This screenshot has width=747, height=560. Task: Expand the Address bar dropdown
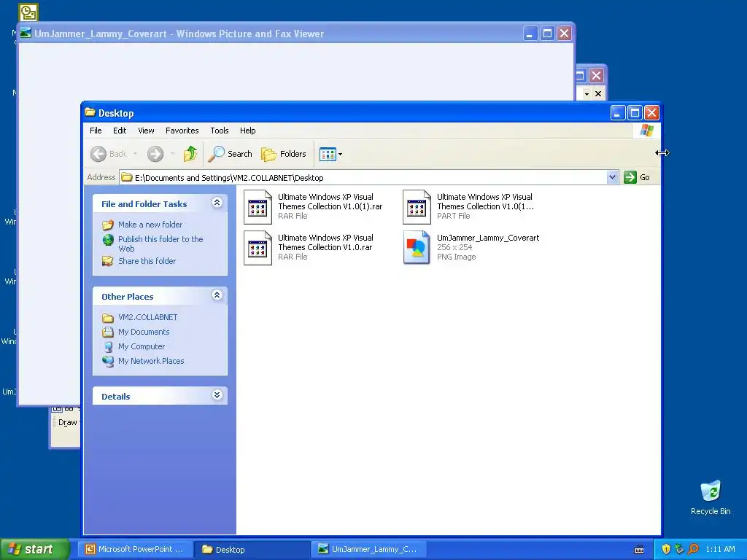click(613, 178)
